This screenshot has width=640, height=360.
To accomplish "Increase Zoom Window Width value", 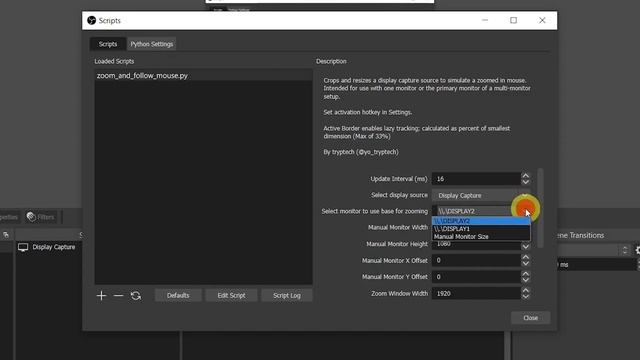I will 526,290.
